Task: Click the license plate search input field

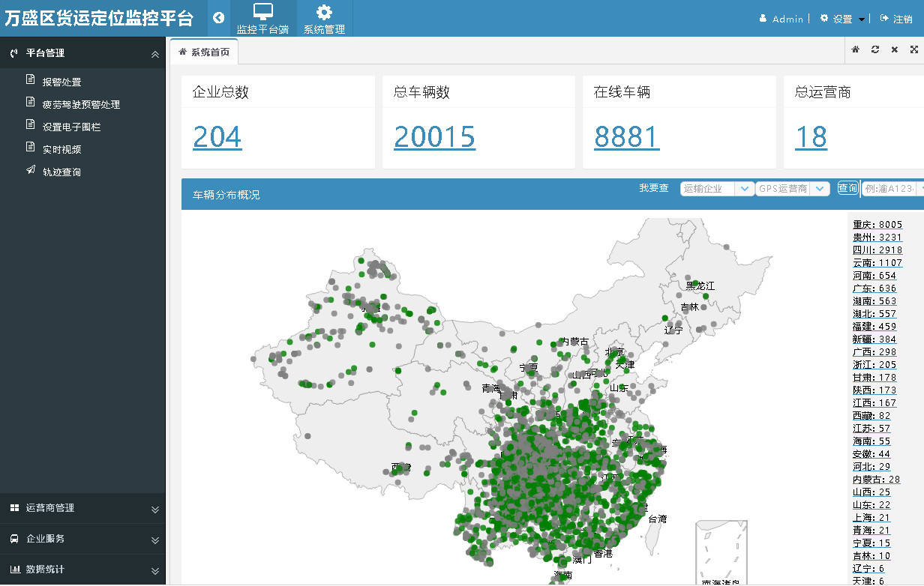Action: point(889,189)
